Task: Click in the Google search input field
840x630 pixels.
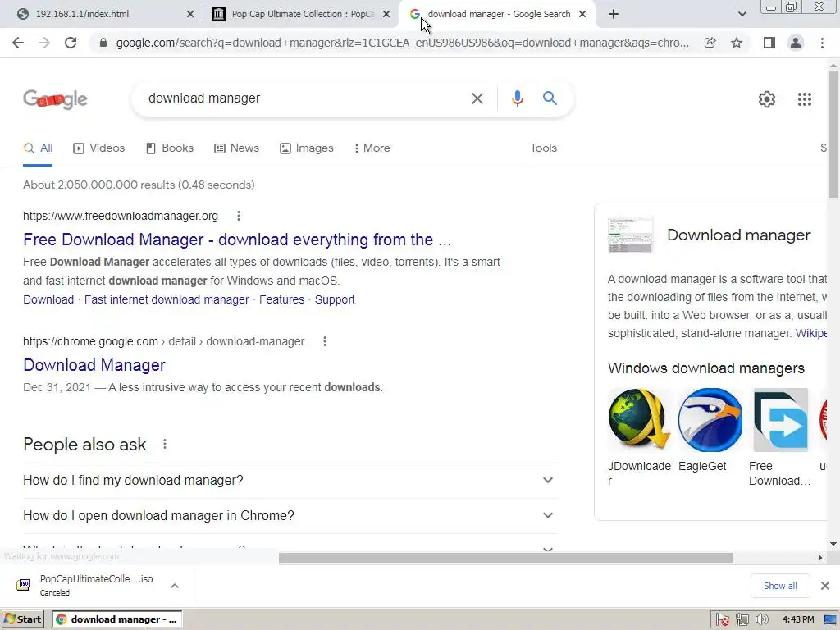Action: [305, 98]
